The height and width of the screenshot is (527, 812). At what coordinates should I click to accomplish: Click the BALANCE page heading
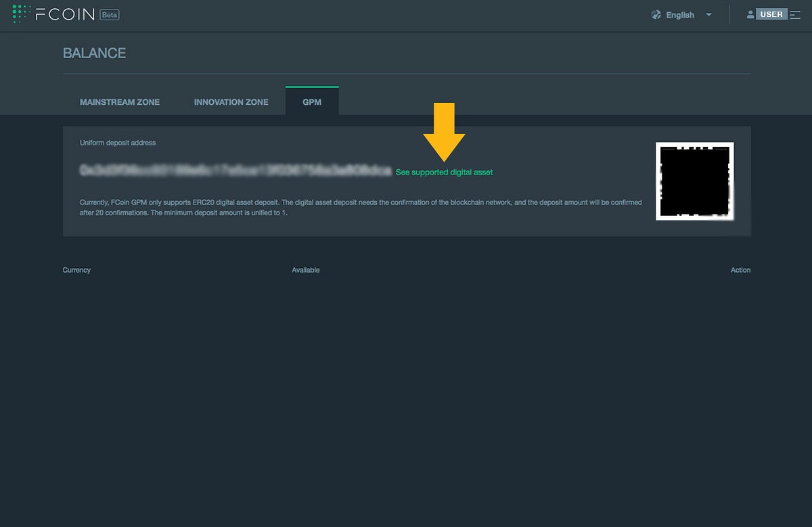pyautogui.click(x=94, y=53)
